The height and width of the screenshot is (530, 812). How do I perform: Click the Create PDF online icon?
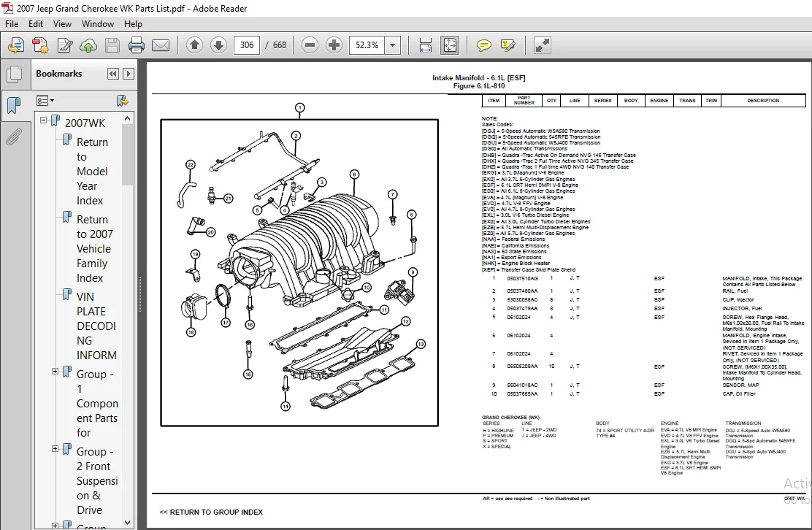pos(16,45)
